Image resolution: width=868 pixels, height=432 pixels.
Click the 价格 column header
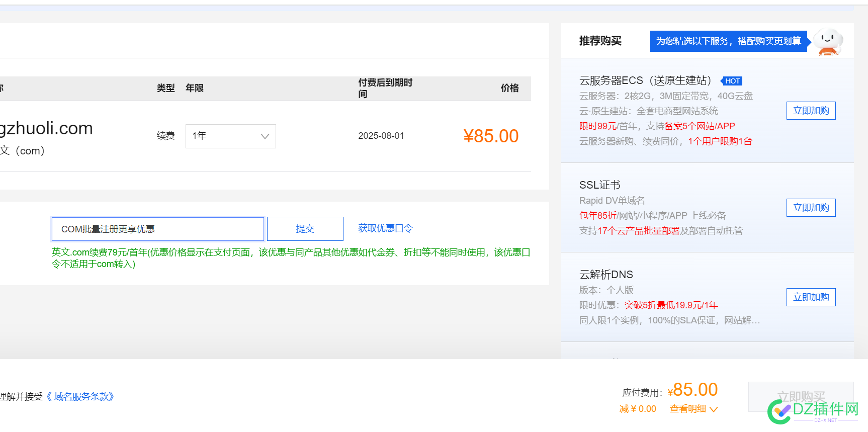509,88
